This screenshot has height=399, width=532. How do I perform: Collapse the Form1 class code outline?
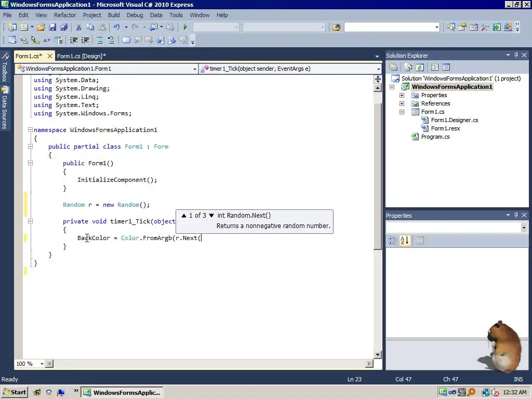30,146
